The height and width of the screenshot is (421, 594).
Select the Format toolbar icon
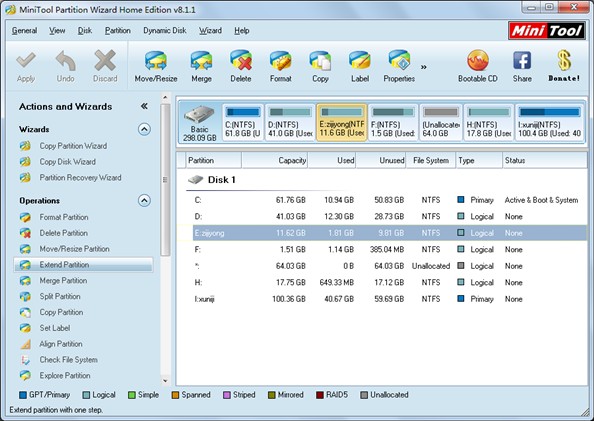(x=280, y=61)
